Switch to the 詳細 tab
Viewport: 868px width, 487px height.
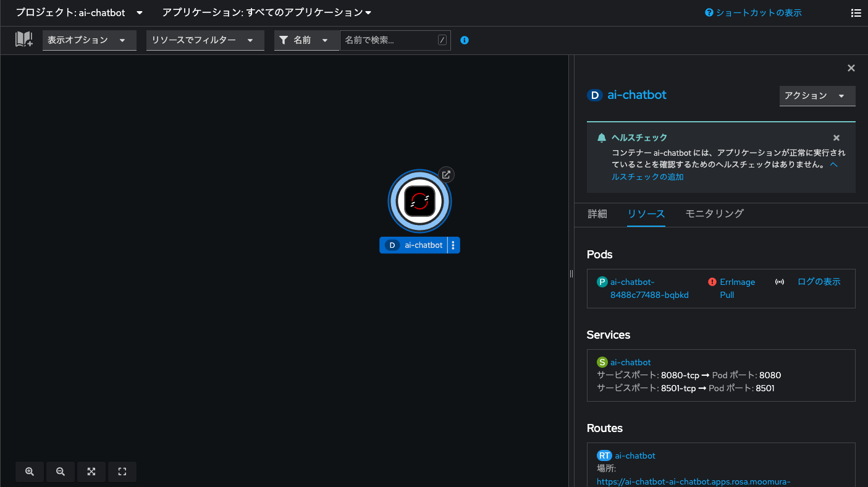[x=597, y=214]
